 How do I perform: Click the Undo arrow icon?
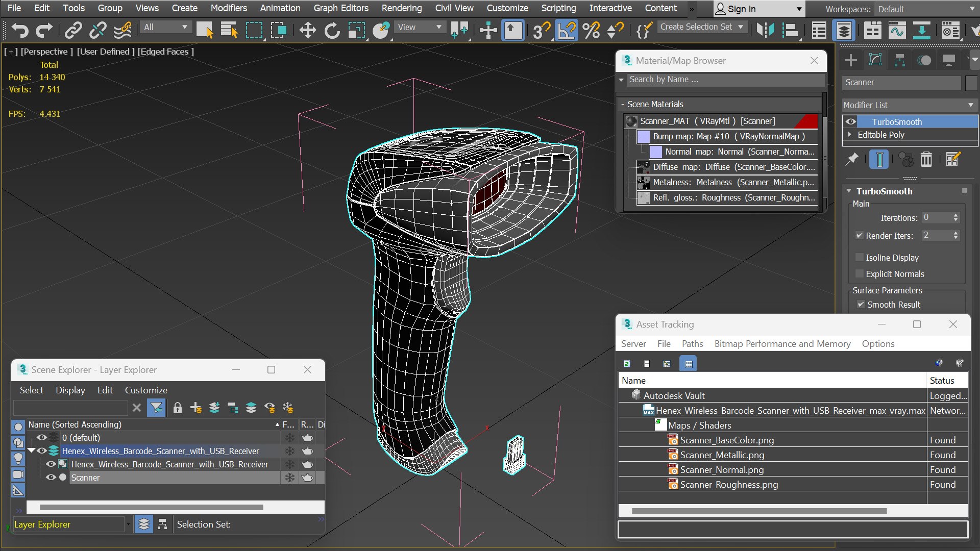pos(20,31)
